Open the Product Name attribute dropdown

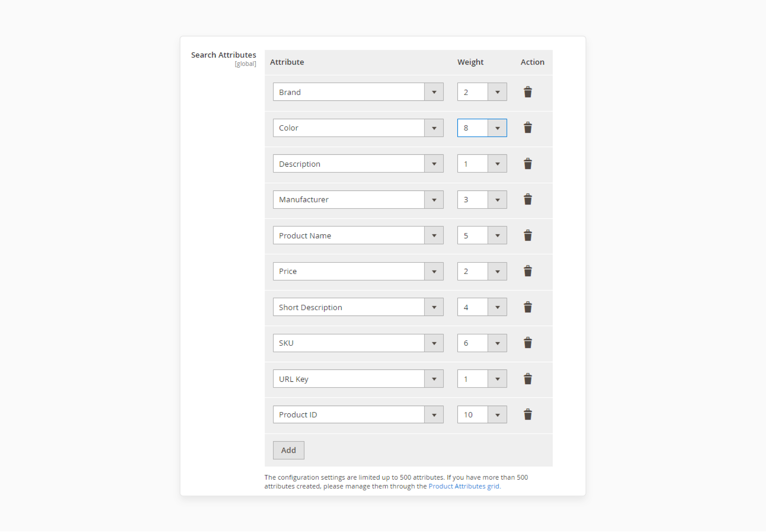pos(358,235)
